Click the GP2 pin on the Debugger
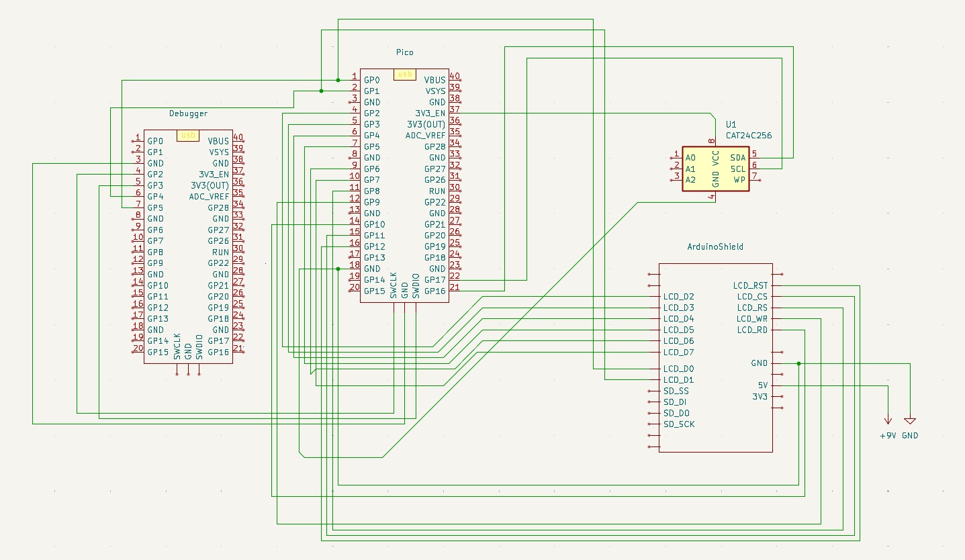This screenshot has width=965, height=560. point(155,174)
